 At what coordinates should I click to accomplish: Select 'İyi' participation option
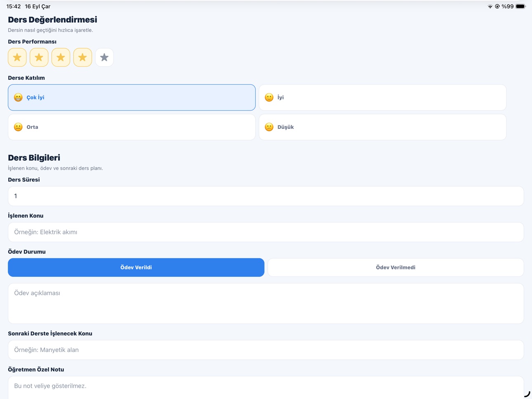point(382,97)
